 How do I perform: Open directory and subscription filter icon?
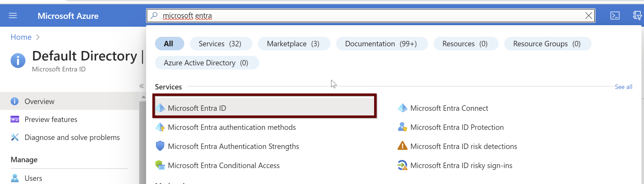[637, 15]
